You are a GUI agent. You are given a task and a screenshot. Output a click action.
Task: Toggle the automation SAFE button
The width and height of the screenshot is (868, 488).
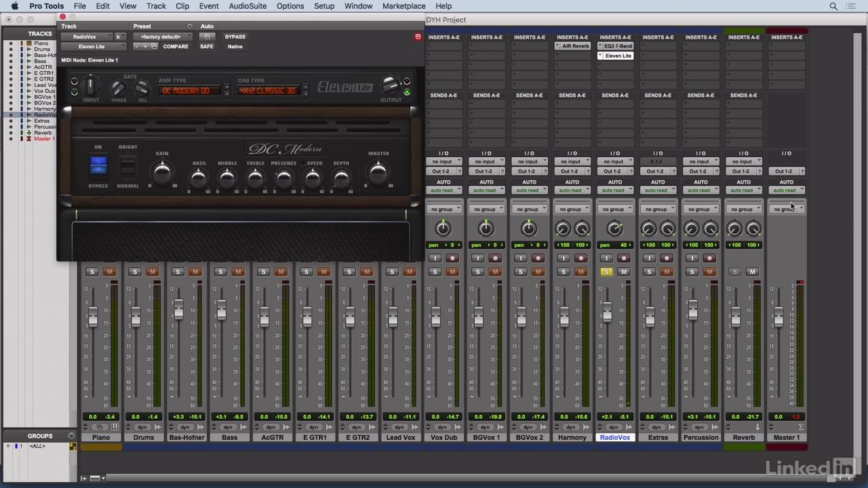[x=206, y=47]
